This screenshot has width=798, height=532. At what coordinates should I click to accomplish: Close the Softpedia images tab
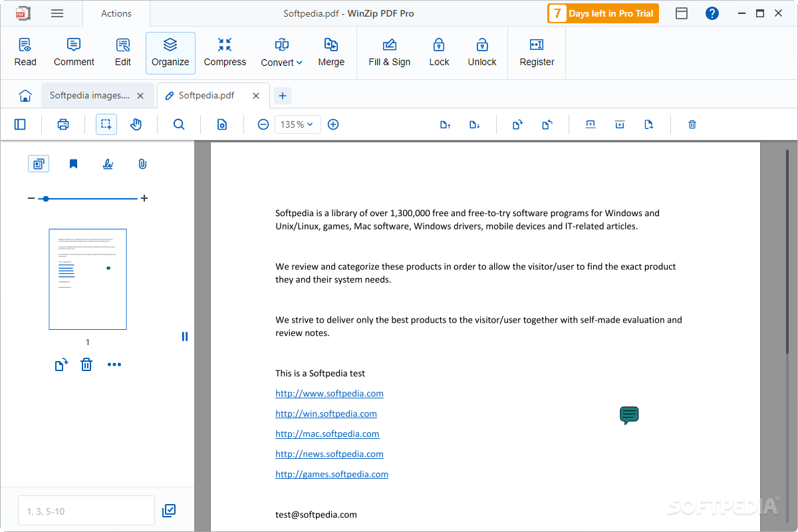(140, 96)
